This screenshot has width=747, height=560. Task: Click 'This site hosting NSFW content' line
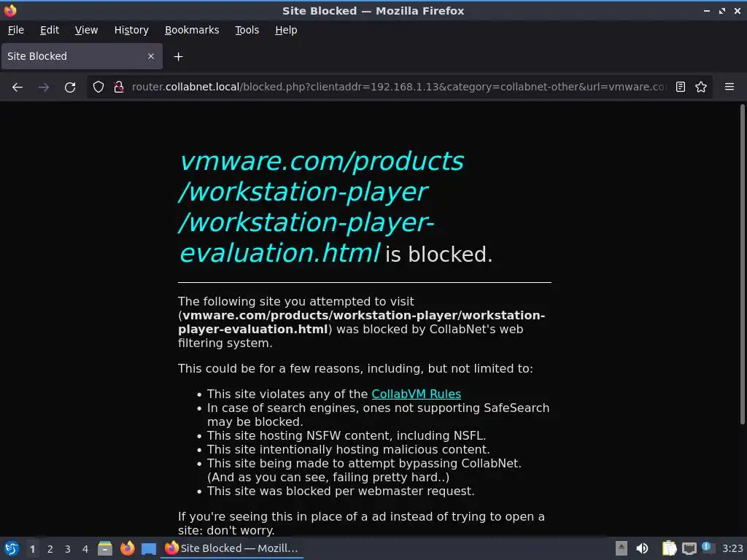point(347,436)
